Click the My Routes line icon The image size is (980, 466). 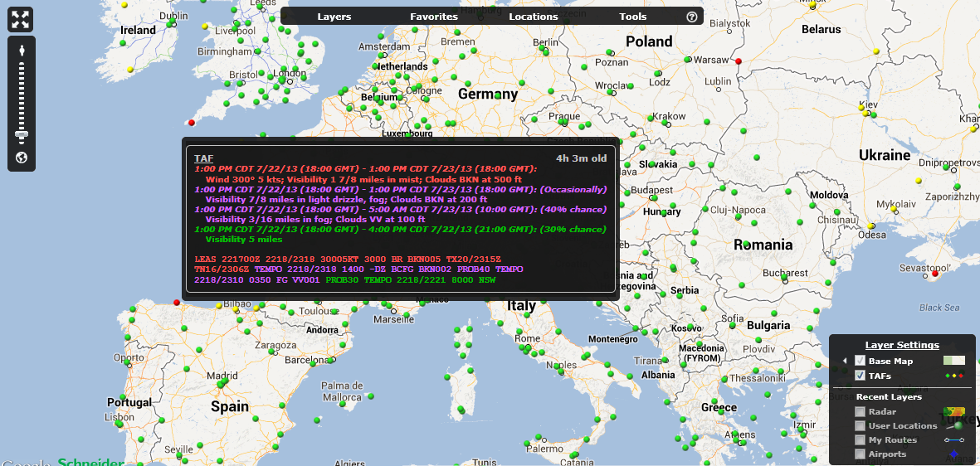(954, 440)
